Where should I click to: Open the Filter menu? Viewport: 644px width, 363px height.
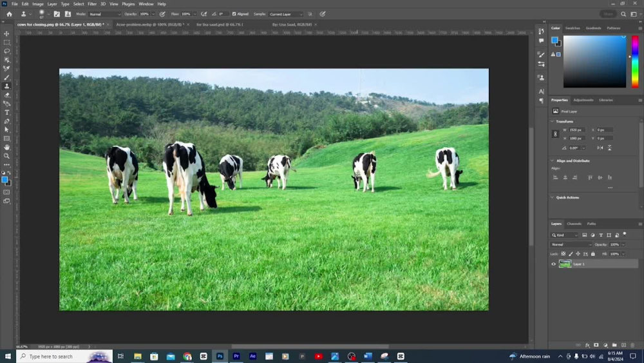click(92, 4)
